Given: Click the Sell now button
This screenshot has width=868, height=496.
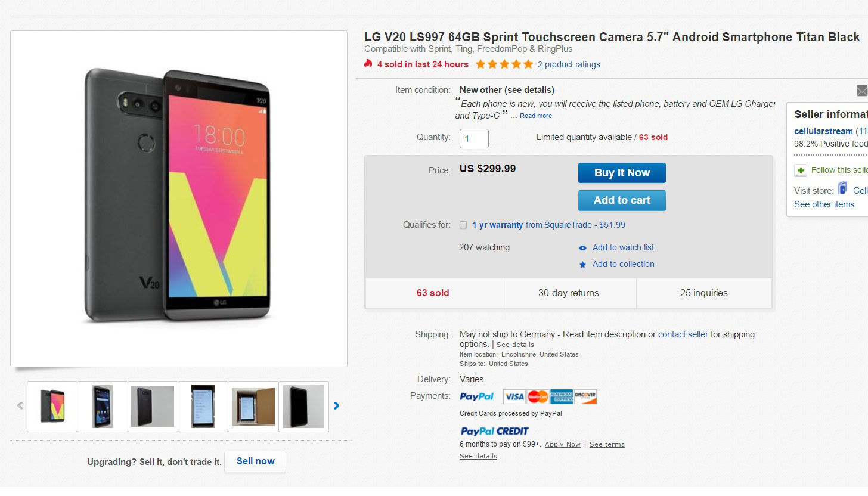Looking at the screenshot, I should click(x=255, y=461).
